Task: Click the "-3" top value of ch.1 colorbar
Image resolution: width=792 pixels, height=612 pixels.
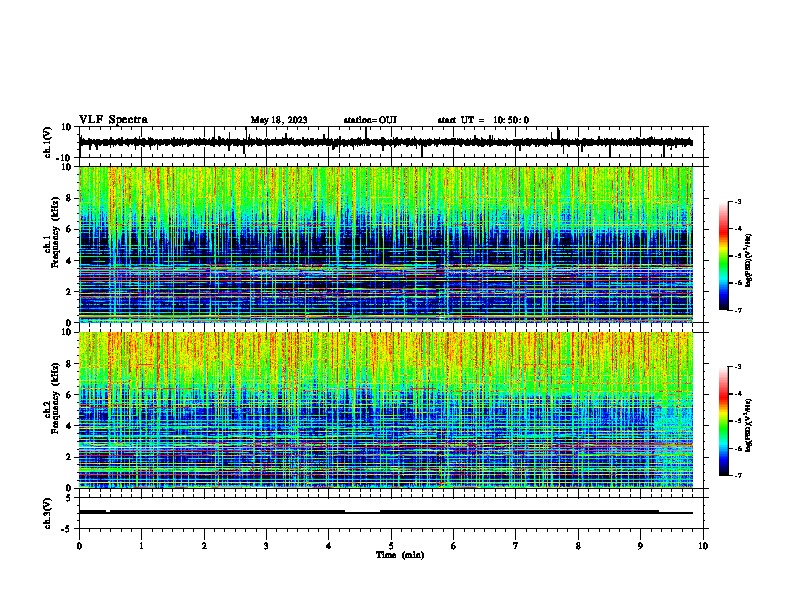Action: click(x=737, y=201)
